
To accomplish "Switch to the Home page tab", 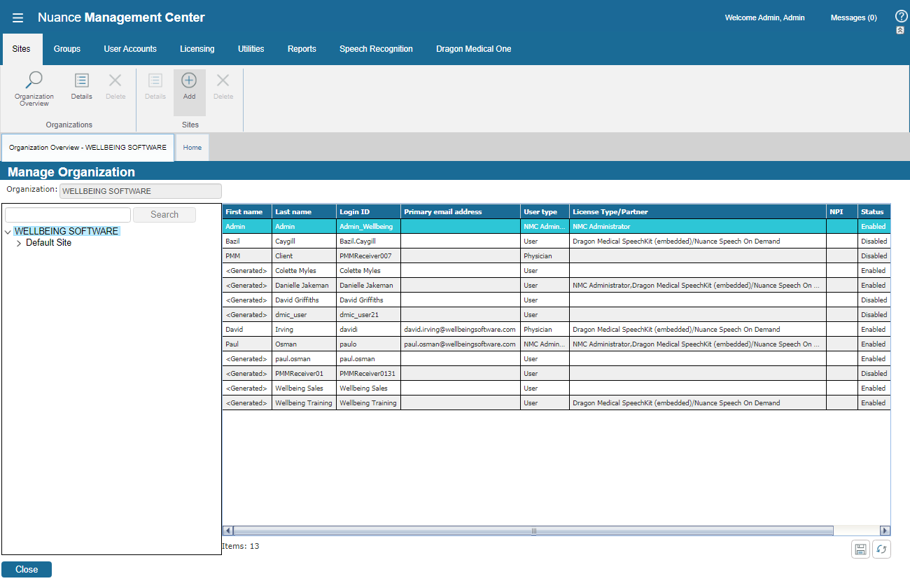I will pos(192,148).
